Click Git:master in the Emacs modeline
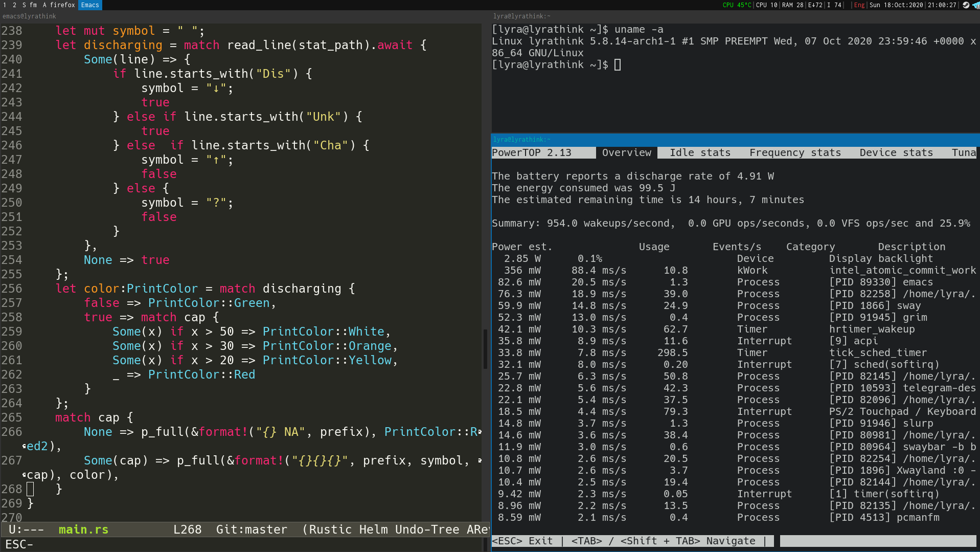This screenshot has height=552, width=980. point(252,529)
